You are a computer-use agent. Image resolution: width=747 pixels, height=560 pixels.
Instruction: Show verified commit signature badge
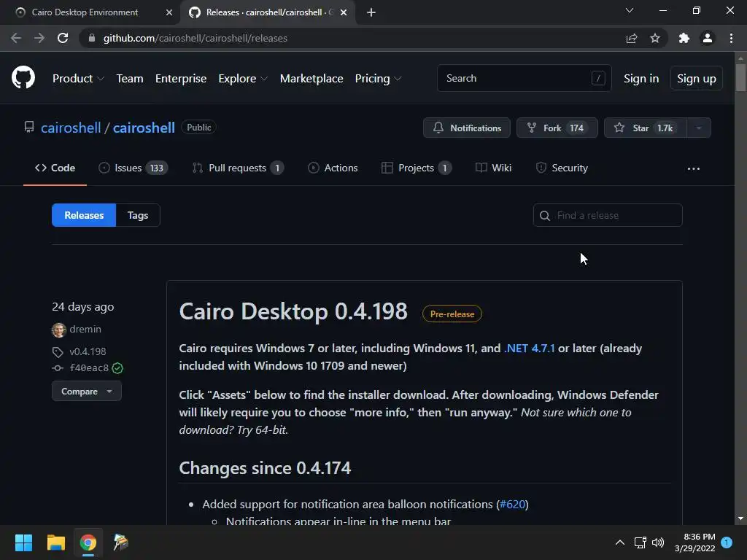(x=117, y=368)
